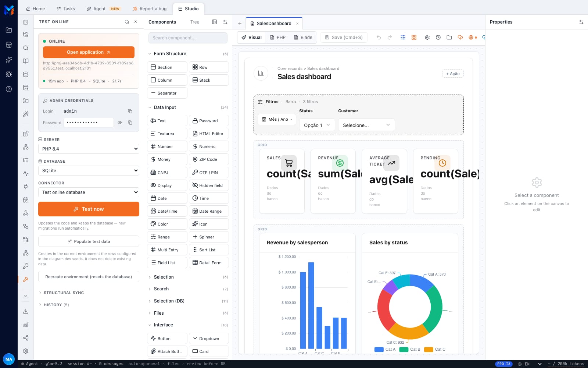Open the Report a bug tab

pos(150,9)
